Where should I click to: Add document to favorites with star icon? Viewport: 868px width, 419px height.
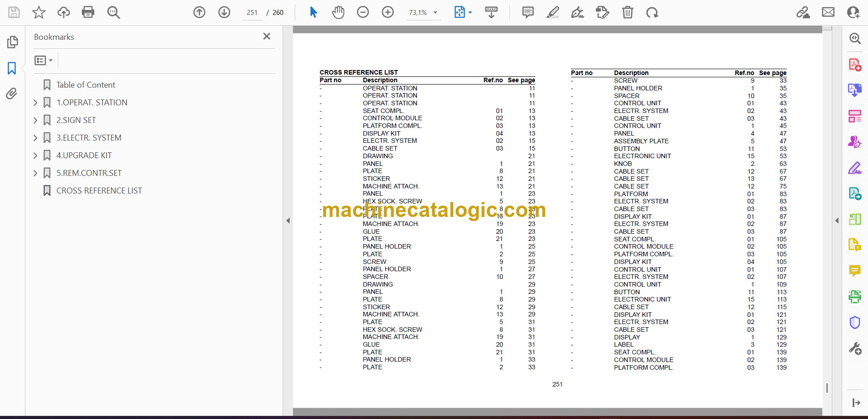click(39, 12)
